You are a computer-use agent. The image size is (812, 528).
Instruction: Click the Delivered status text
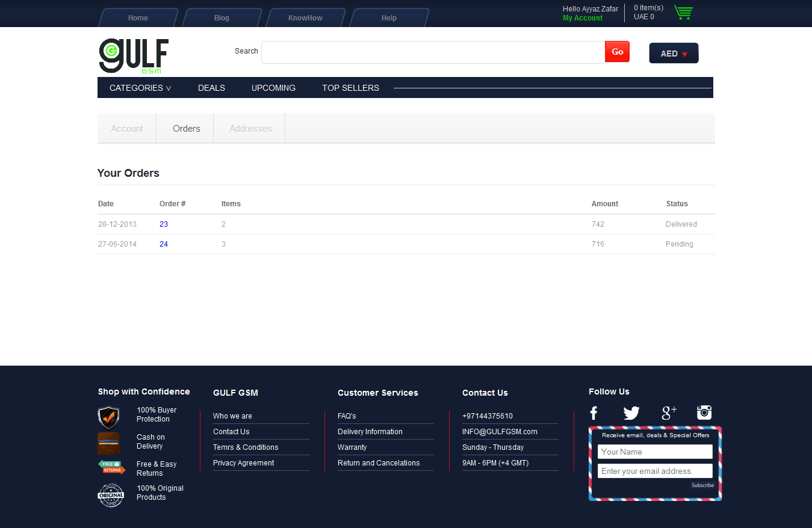pos(681,224)
